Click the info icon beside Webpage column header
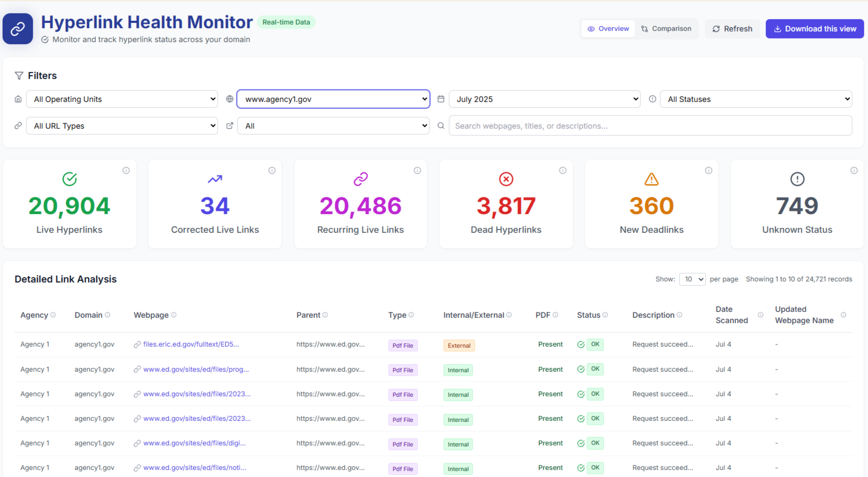 pos(174,315)
